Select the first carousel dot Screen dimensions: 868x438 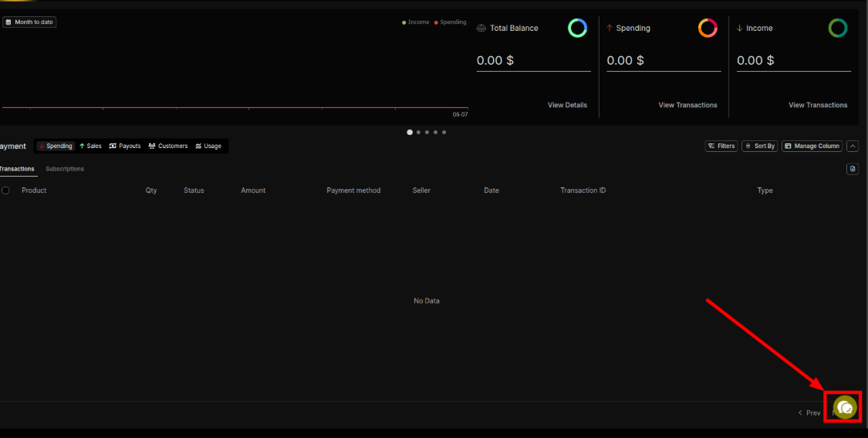[x=410, y=132]
